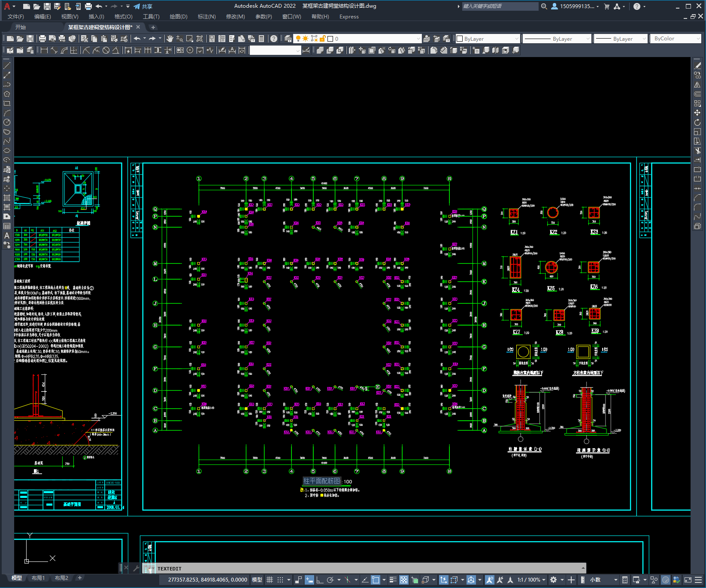The height and width of the screenshot is (588, 706).
Task: Toggle drawing grid display
Action: click(270, 580)
